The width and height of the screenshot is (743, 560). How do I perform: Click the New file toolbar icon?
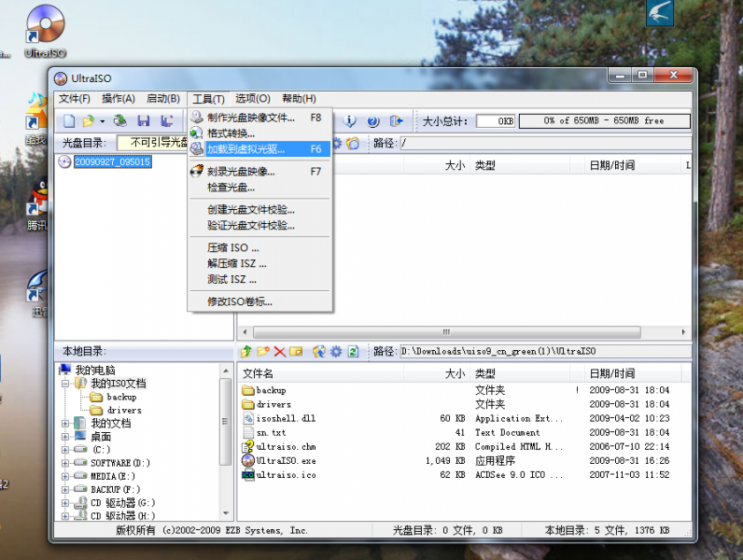tap(69, 121)
